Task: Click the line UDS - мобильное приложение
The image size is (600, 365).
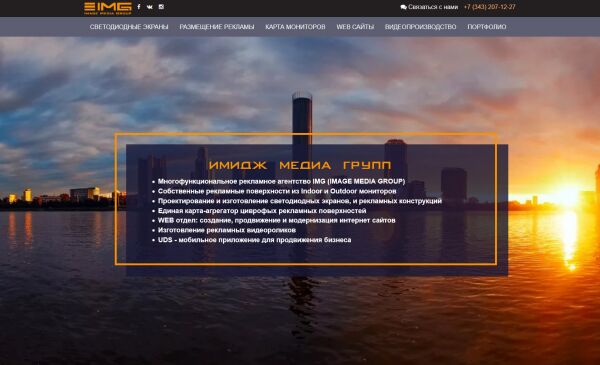Action: (254, 240)
